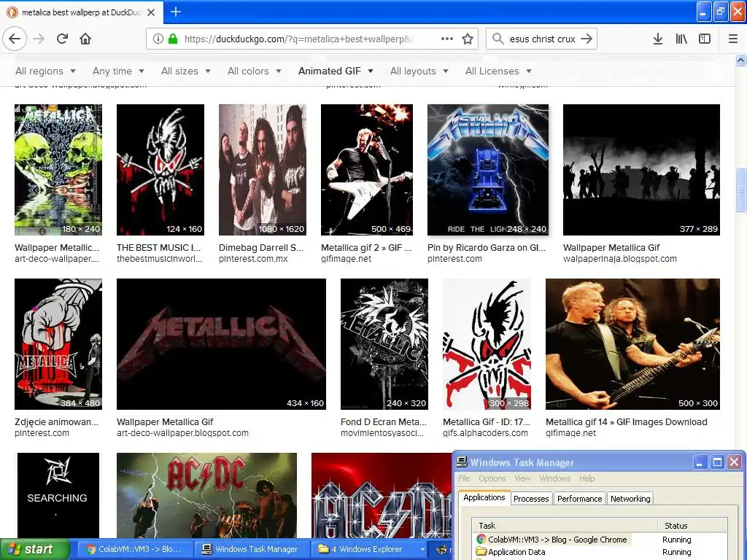The width and height of the screenshot is (747, 560).
Task: Open the Animated GIF type filter
Action: click(x=336, y=71)
